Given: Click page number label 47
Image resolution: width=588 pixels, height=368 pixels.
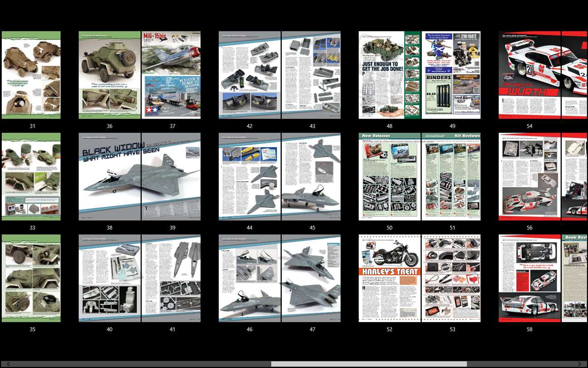Looking at the screenshot, I should (x=312, y=329).
